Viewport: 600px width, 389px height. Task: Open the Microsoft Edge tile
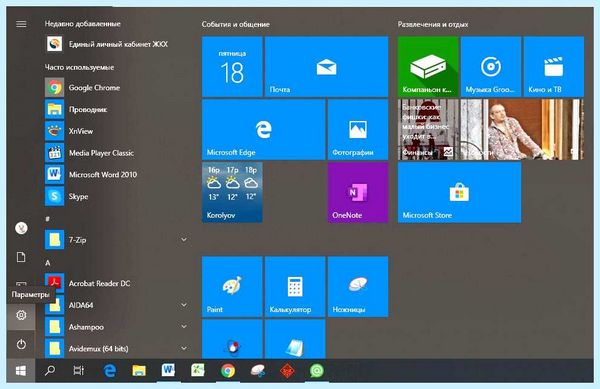263,130
